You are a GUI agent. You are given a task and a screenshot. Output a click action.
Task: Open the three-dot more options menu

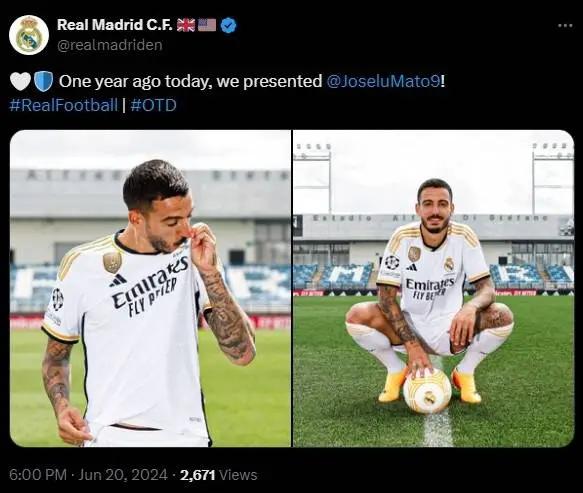565,25
